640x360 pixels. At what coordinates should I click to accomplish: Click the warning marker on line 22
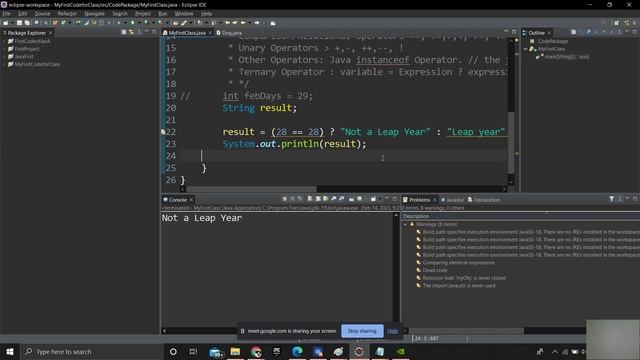click(163, 132)
